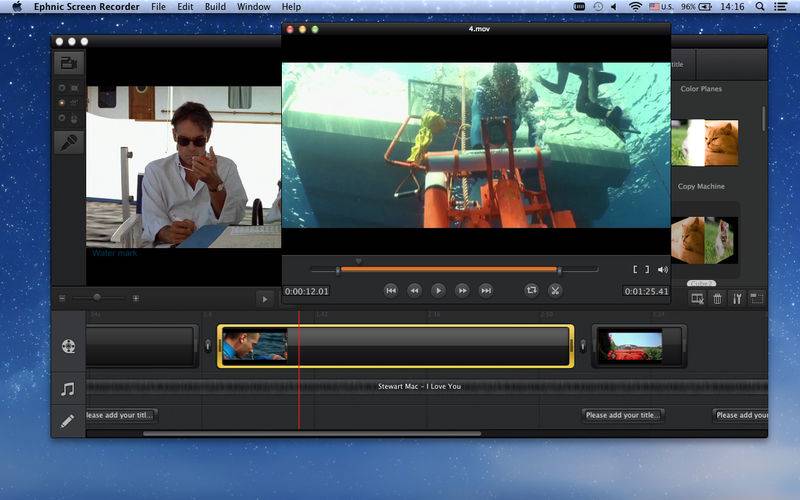
Task: Click the Wi-Fi status icon
Action: 635,7
